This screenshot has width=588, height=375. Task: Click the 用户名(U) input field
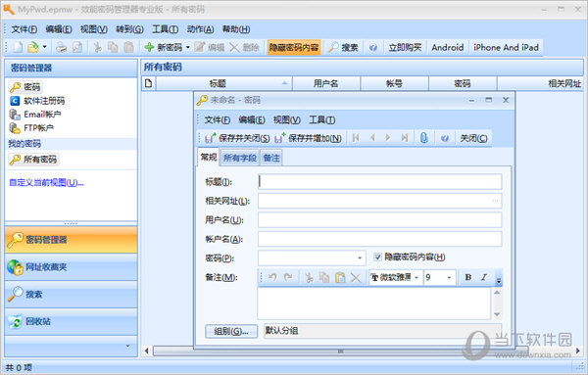pyautogui.click(x=380, y=220)
